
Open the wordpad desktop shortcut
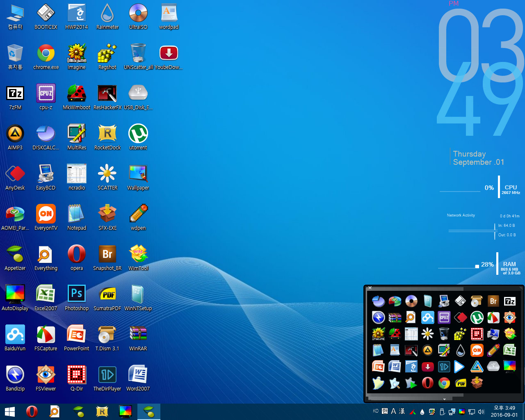[x=169, y=17]
